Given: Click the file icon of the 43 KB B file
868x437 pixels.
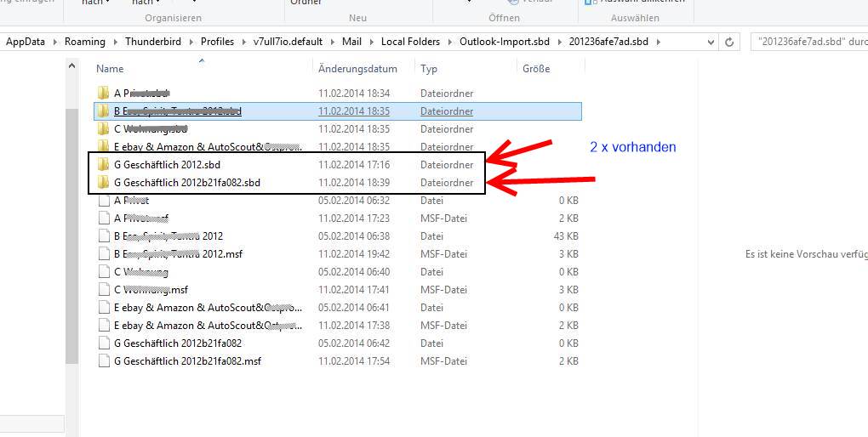Looking at the screenshot, I should (104, 236).
